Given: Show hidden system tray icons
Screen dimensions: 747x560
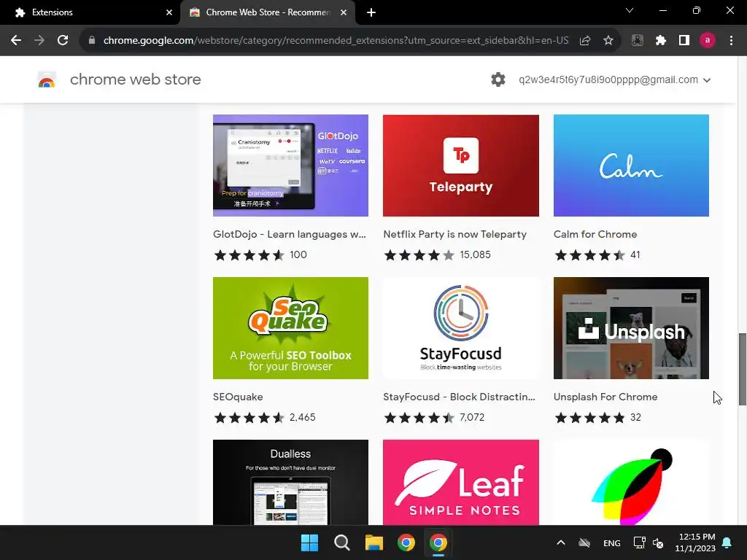Looking at the screenshot, I should (x=561, y=542).
